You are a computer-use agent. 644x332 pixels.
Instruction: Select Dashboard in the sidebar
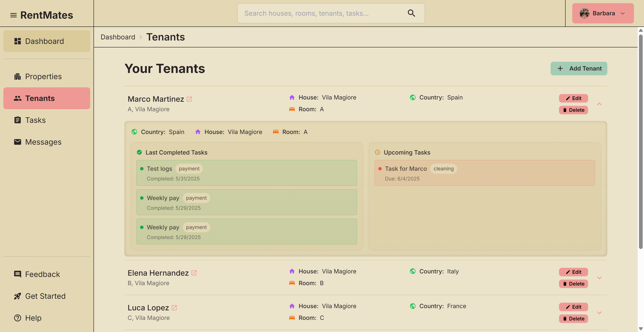point(45,41)
